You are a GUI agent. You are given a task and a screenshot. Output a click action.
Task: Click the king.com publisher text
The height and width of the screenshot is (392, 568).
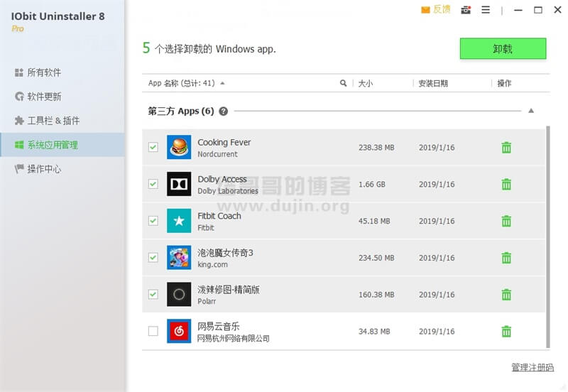212,264
